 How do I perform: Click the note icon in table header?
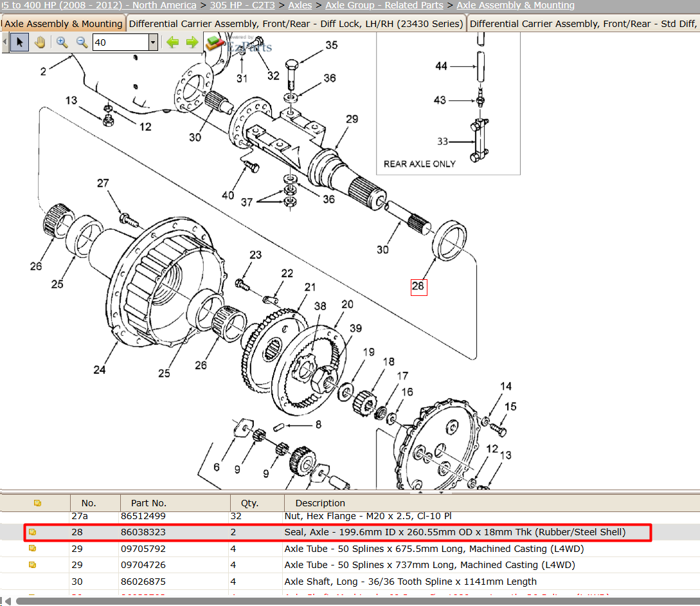click(37, 503)
